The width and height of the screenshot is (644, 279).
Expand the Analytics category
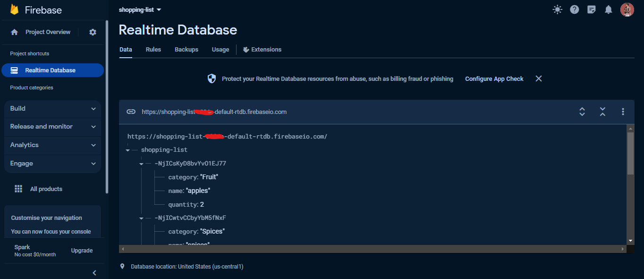(x=52, y=145)
